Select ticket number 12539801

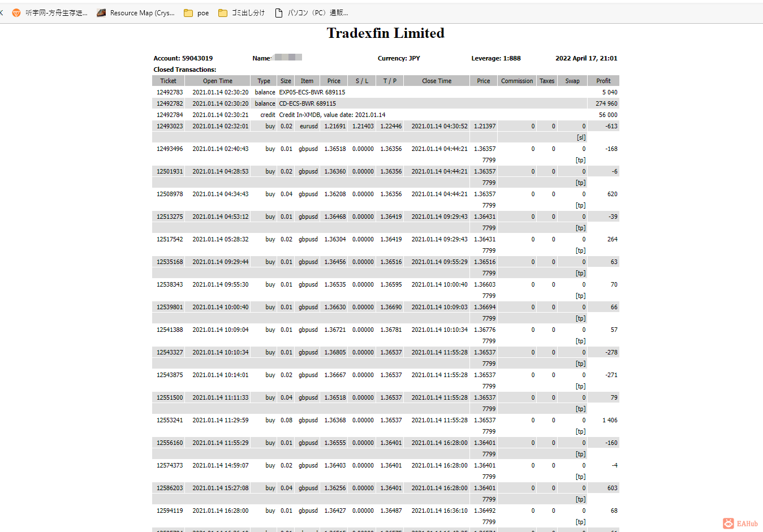(x=170, y=307)
